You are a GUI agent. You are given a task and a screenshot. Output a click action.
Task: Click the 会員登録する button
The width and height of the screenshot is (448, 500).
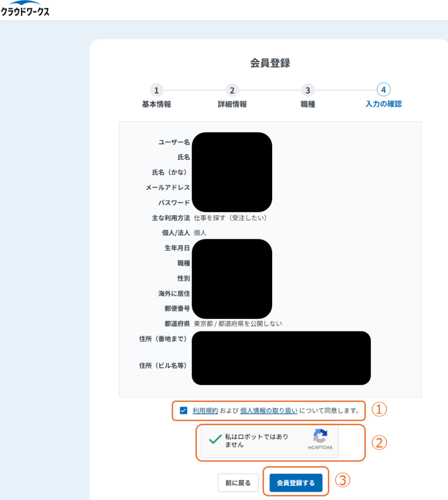[296, 483]
